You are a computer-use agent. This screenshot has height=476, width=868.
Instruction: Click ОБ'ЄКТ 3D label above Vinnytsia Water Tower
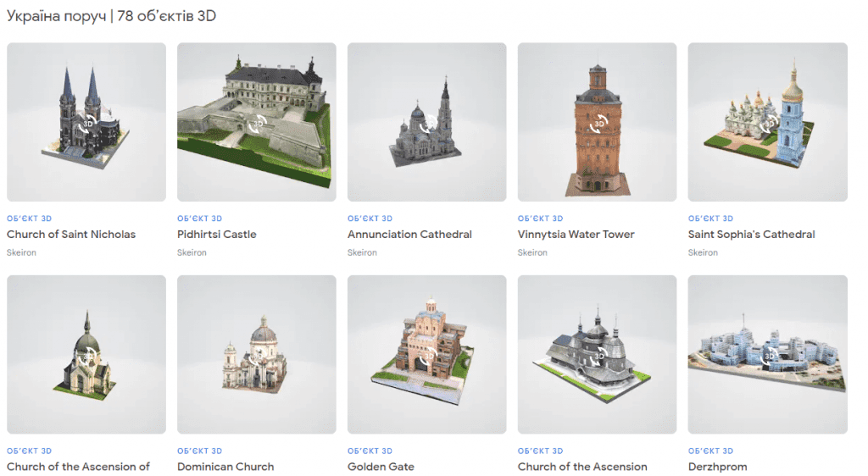point(540,219)
